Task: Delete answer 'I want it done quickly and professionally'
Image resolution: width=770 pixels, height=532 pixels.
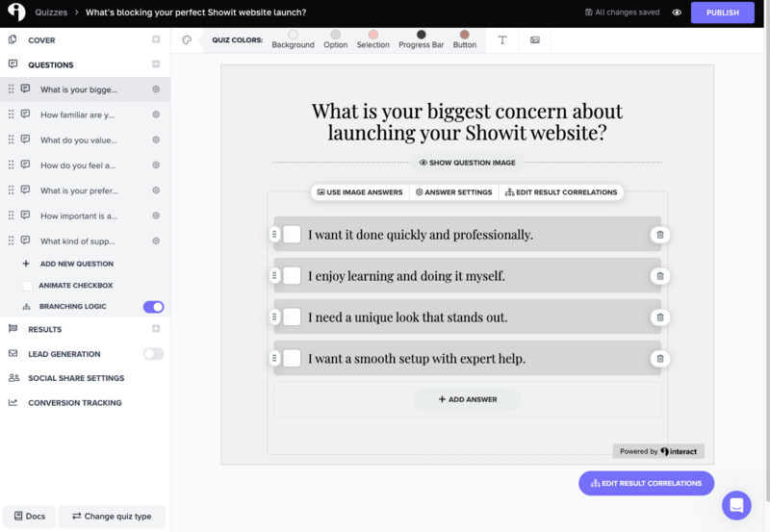Action: [660, 235]
